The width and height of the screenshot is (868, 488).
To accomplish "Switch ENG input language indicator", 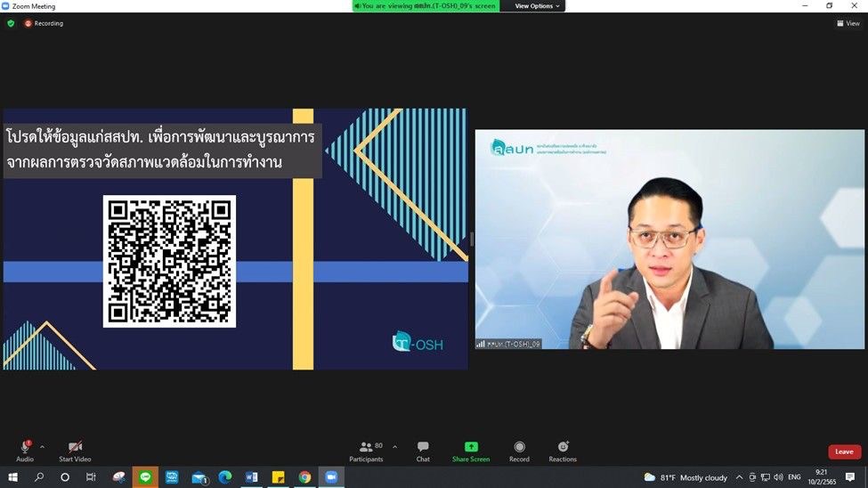I will pyautogui.click(x=794, y=477).
